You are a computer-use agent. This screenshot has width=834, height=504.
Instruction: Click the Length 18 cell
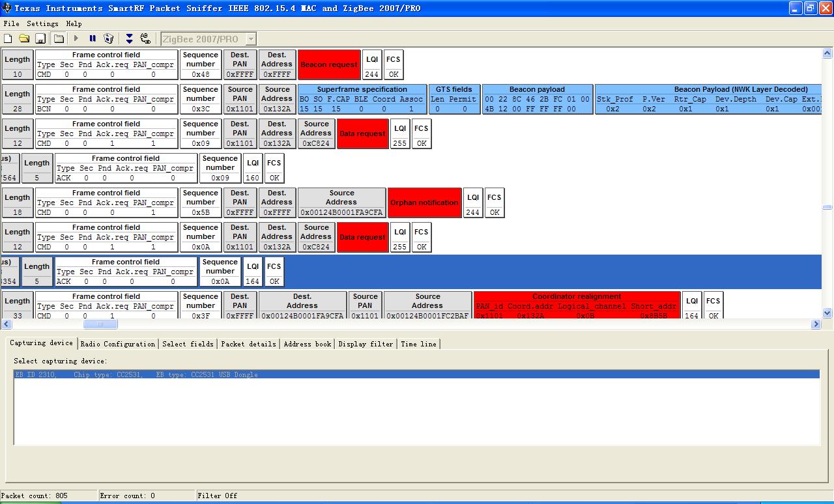(x=18, y=203)
